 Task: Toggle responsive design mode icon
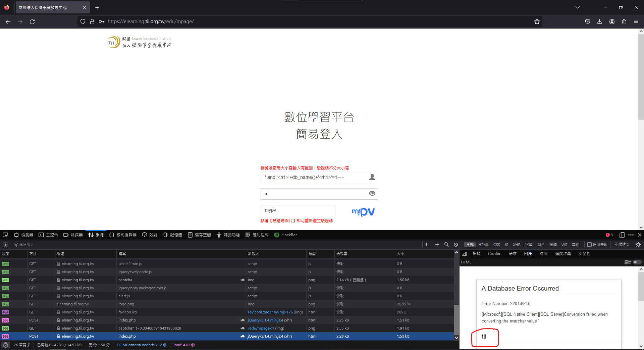tap(622, 235)
